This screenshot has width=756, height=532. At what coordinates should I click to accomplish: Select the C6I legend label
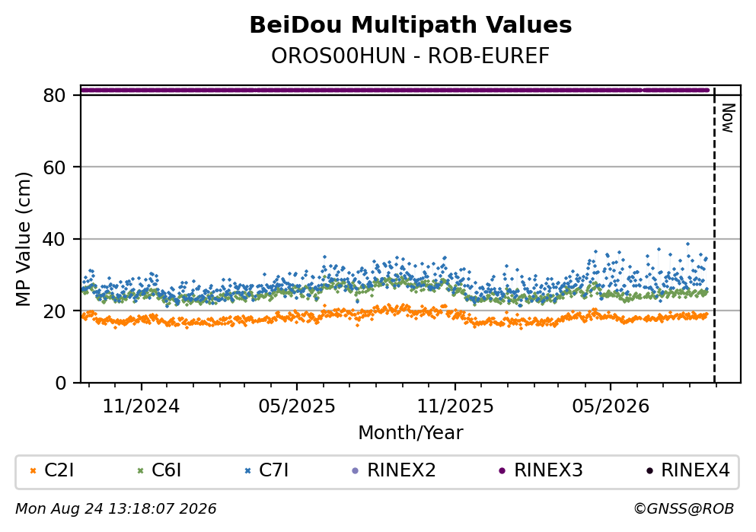[166, 470]
